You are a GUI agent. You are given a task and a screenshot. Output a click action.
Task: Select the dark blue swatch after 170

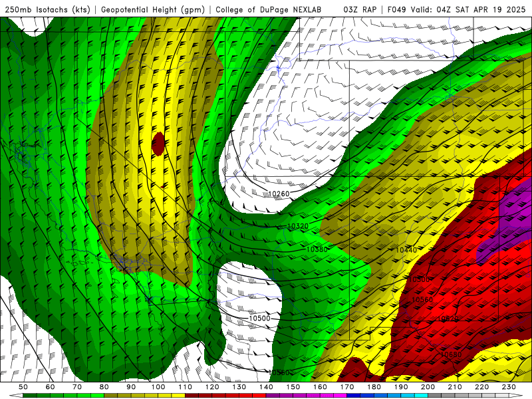click(354, 394)
